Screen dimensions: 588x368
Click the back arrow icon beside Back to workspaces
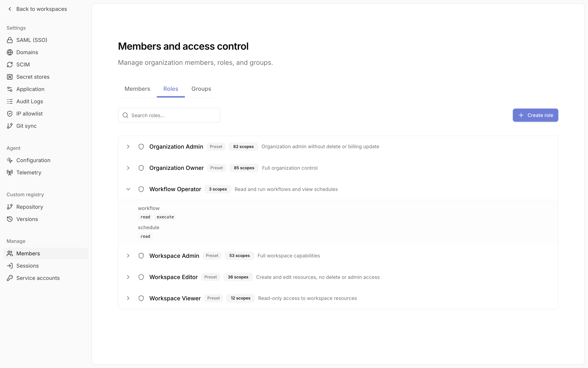10,9
